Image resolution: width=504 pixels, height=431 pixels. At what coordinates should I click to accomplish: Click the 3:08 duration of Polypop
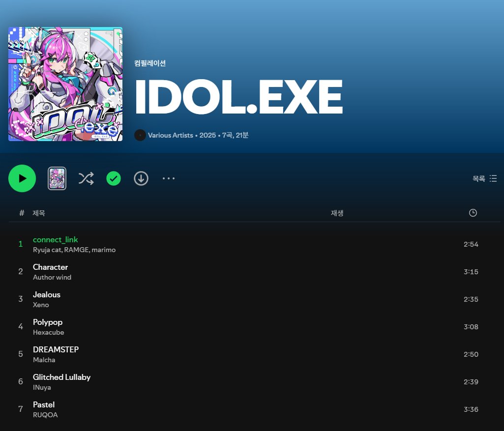pyautogui.click(x=471, y=327)
